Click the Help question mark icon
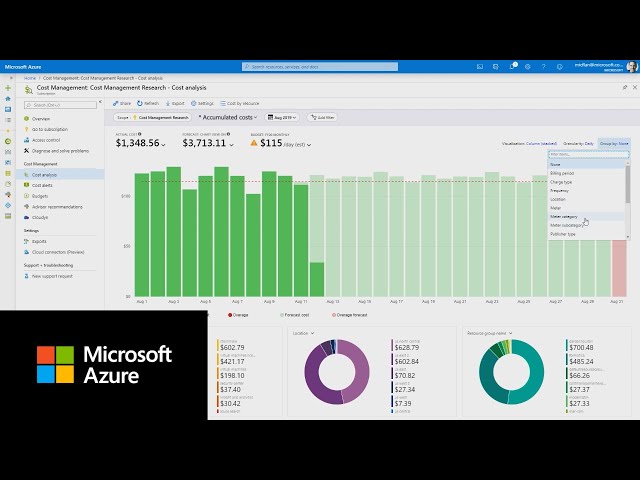 [543, 67]
